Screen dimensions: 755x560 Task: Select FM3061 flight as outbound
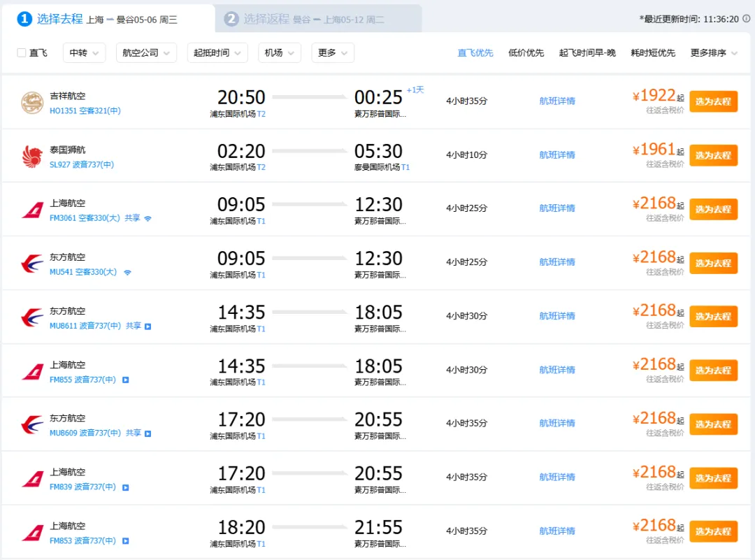(713, 210)
